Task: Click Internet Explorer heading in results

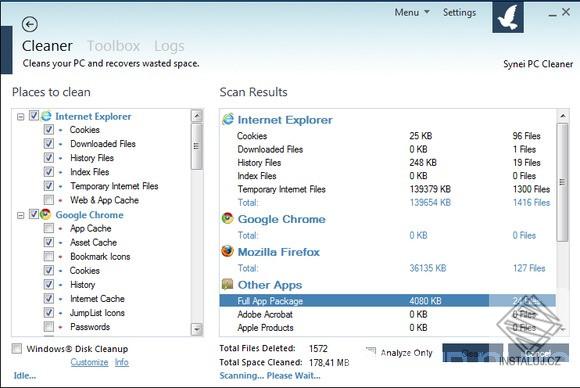Action: tap(285, 120)
